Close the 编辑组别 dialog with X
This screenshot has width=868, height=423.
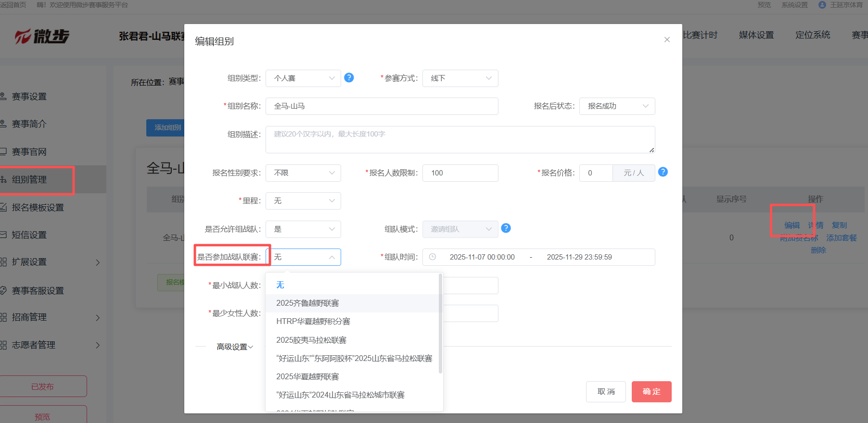[x=667, y=40]
